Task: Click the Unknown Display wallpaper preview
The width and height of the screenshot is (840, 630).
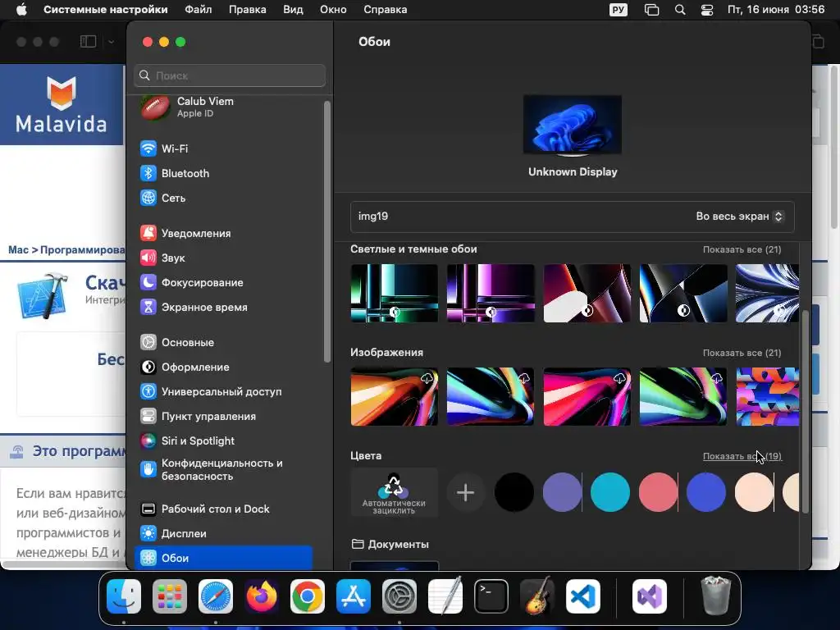Action: (573, 126)
